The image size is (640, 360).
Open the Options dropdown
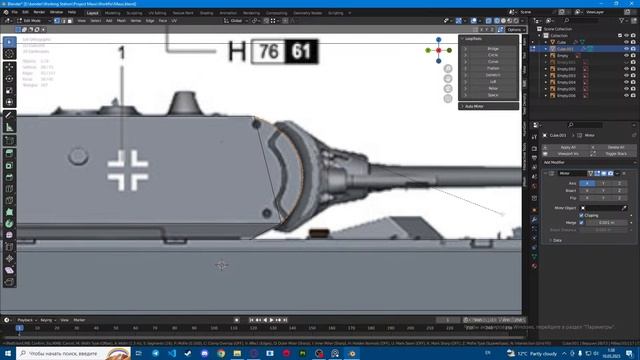coord(515,30)
